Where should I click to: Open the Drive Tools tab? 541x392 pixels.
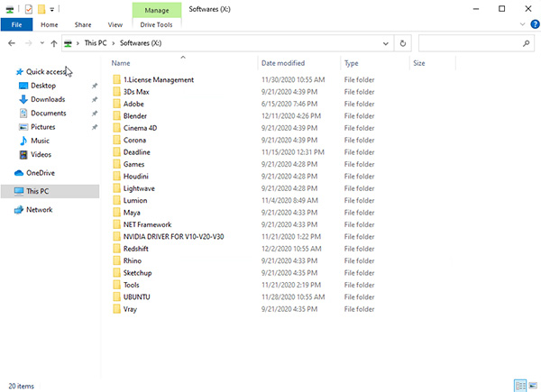(155, 25)
